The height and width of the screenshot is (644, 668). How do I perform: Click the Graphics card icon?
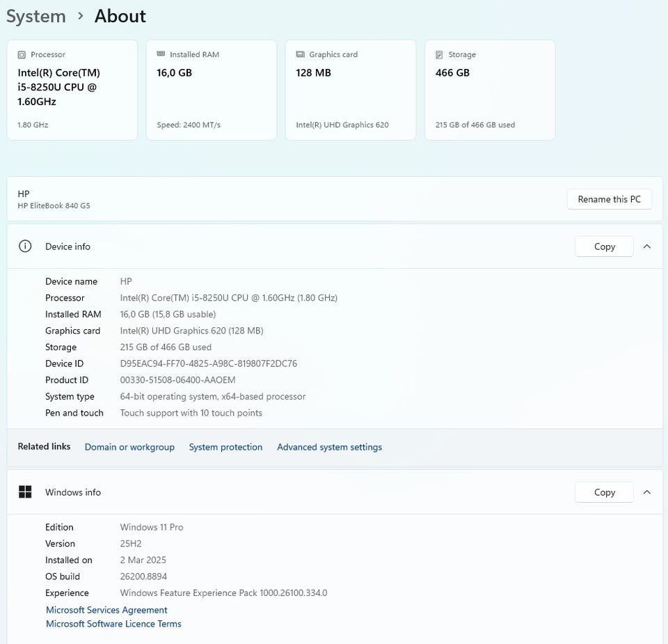click(301, 54)
